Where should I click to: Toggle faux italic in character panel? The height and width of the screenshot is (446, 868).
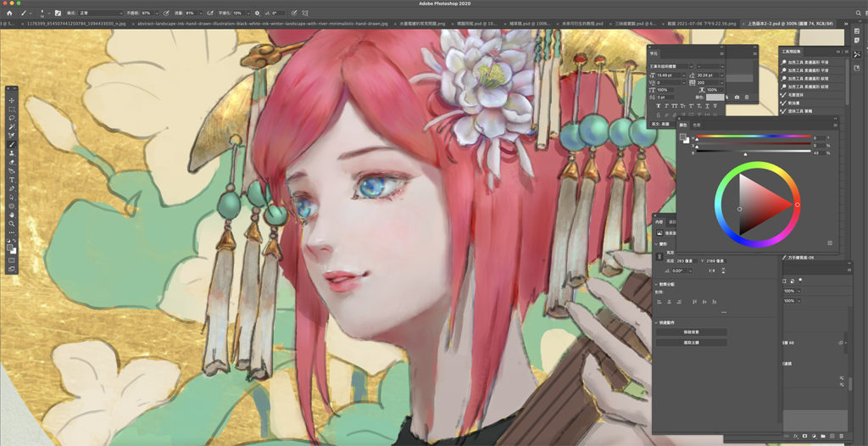666,106
